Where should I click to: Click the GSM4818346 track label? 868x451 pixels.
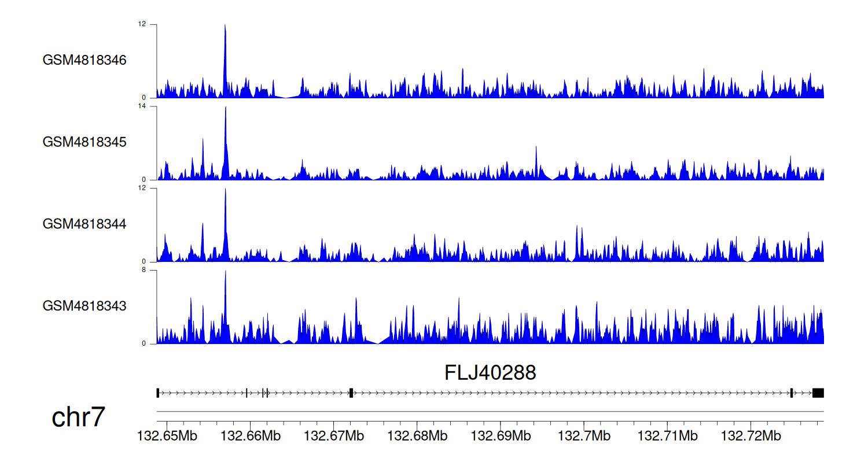click(x=84, y=60)
